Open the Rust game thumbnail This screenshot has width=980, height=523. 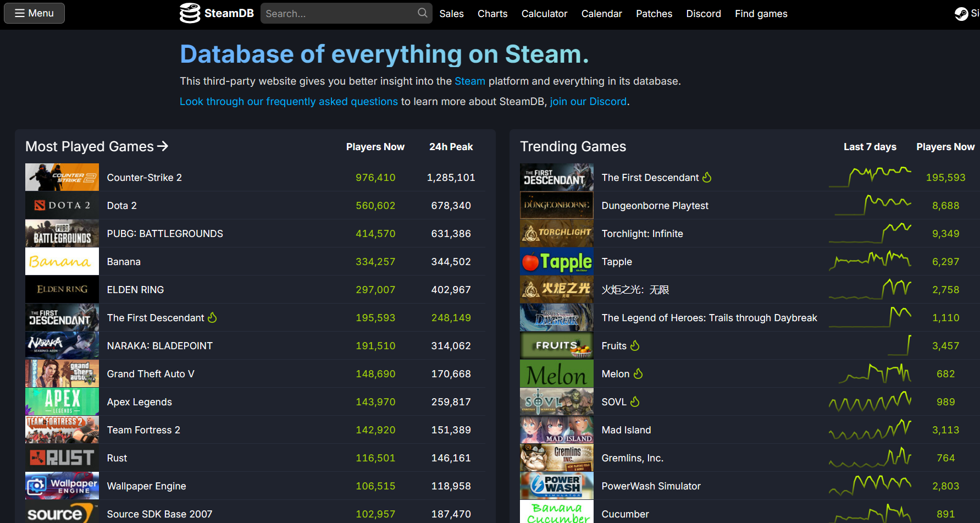62,458
